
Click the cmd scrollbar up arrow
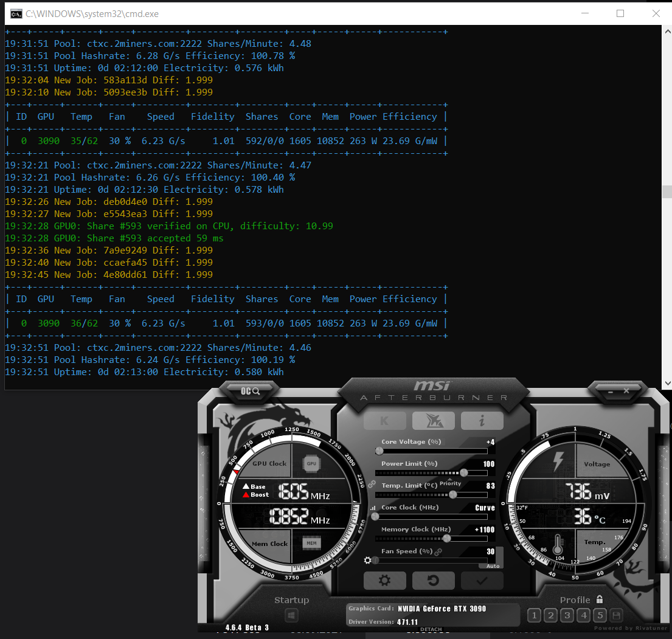667,31
